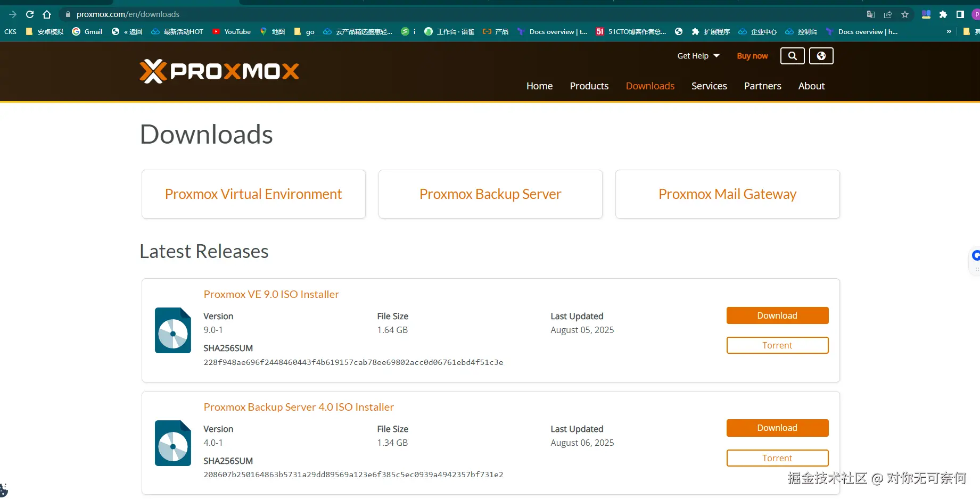The image size is (980, 499).
Task: Expand the Get Help dropdown
Action: [698, 56]
